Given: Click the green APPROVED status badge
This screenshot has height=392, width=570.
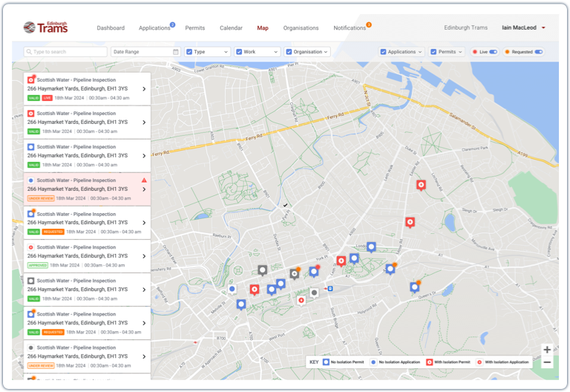Looking at the screenshot, I should (37, 265).
